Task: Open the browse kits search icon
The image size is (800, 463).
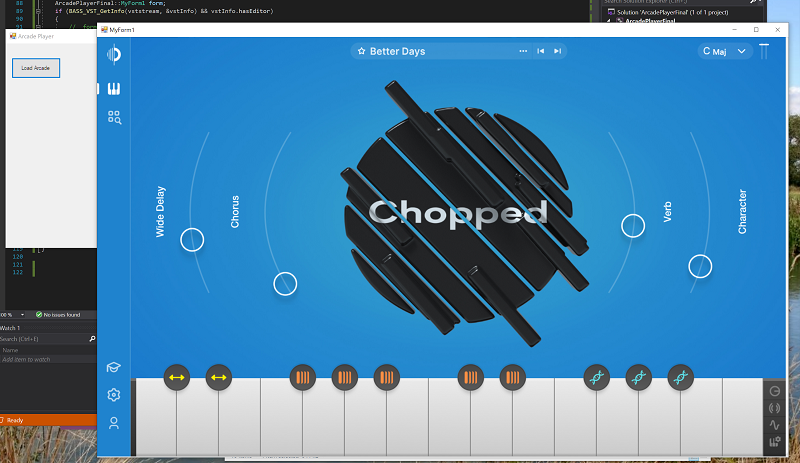Action: [x=114, y=117]
